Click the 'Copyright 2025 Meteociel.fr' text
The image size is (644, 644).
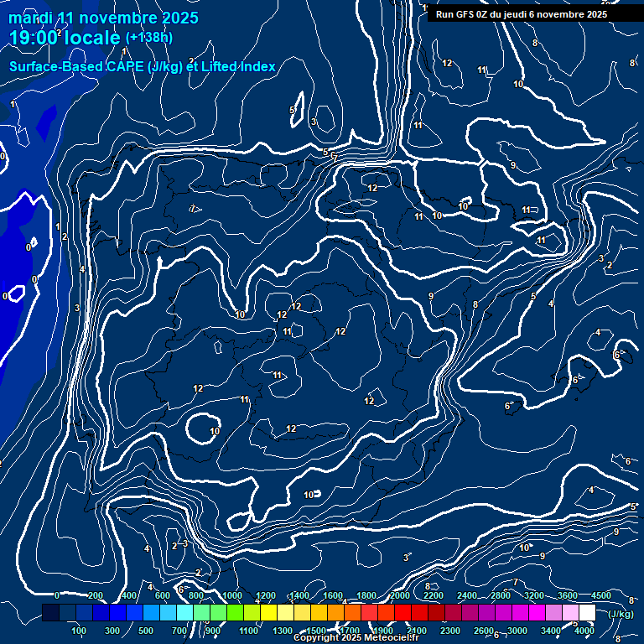pyautogui.click(x=356, y=637)
